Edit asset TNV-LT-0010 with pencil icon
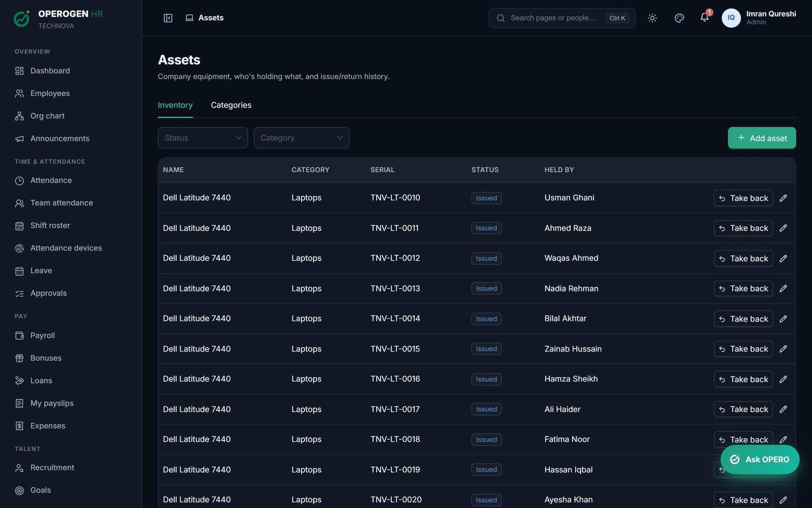The width and height of the screenshot is (812, 508). [x=783, y=198]
